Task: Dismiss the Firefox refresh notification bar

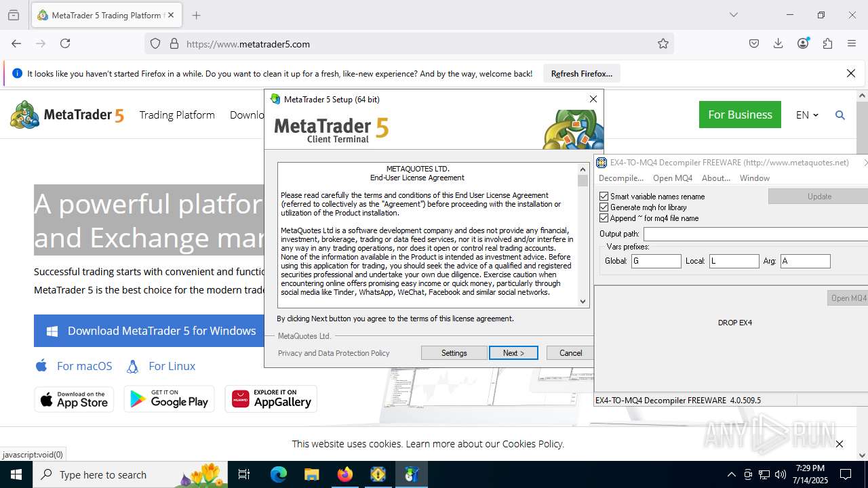Action: [851, 73]
